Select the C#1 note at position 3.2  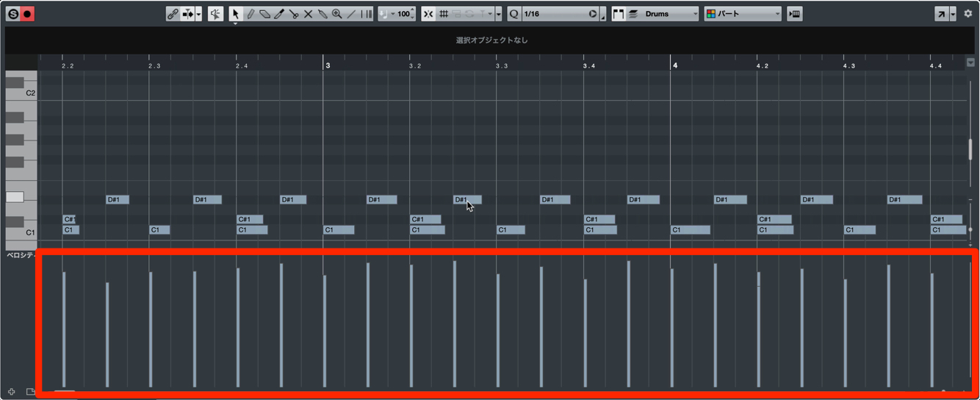point(425,219)
